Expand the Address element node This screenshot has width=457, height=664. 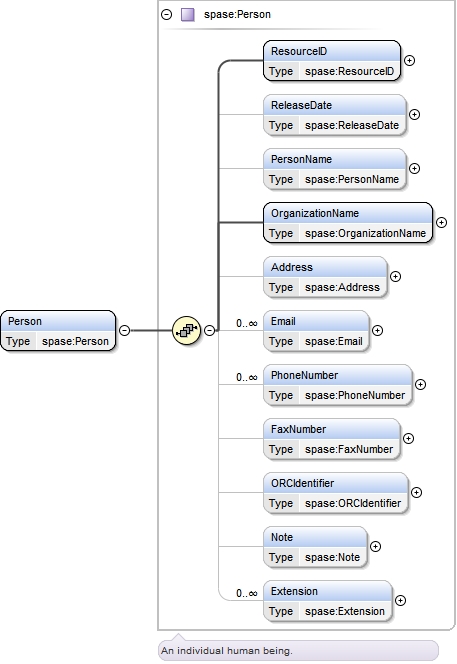coord(395,277)
